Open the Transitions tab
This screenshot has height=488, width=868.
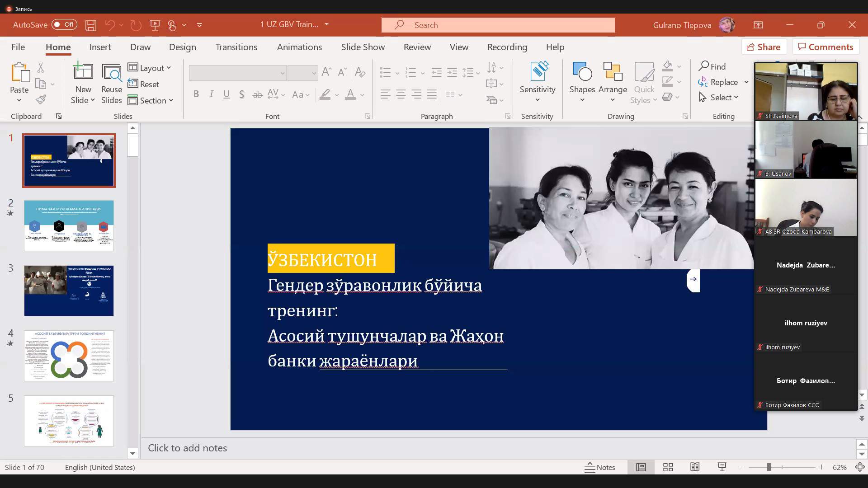pyautogui.click(x=236, y=47)
